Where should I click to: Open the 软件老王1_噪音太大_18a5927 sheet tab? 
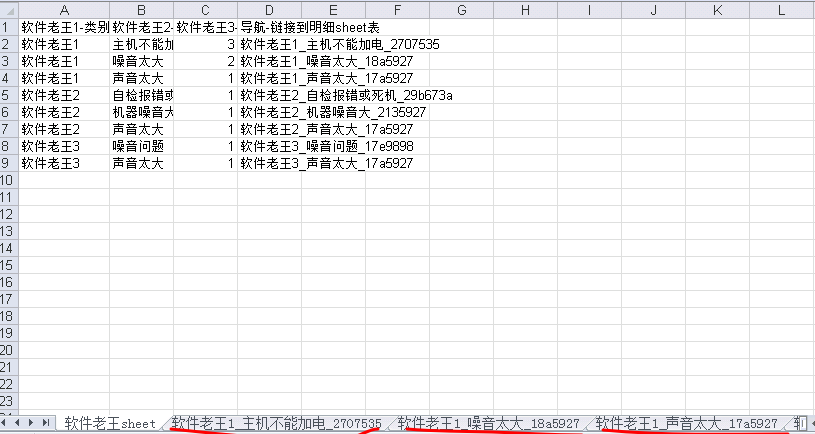tap(489, 424)
